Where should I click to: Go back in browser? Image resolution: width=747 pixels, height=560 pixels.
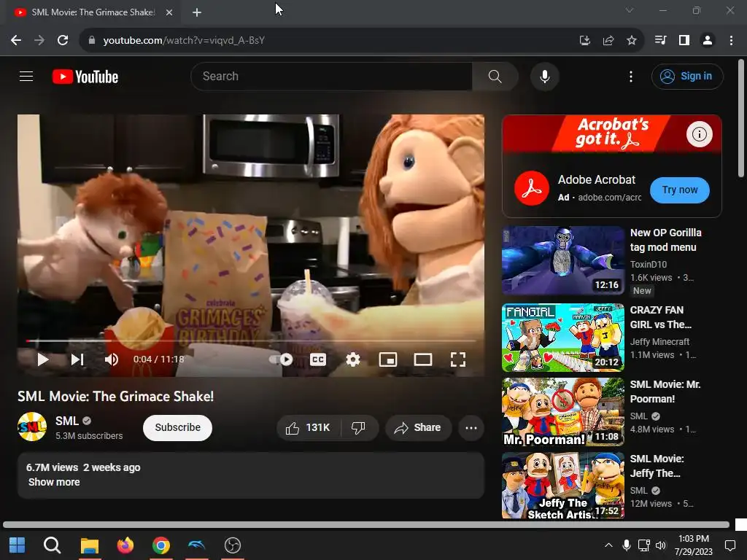pyautogui.click(x=16, y=41)
